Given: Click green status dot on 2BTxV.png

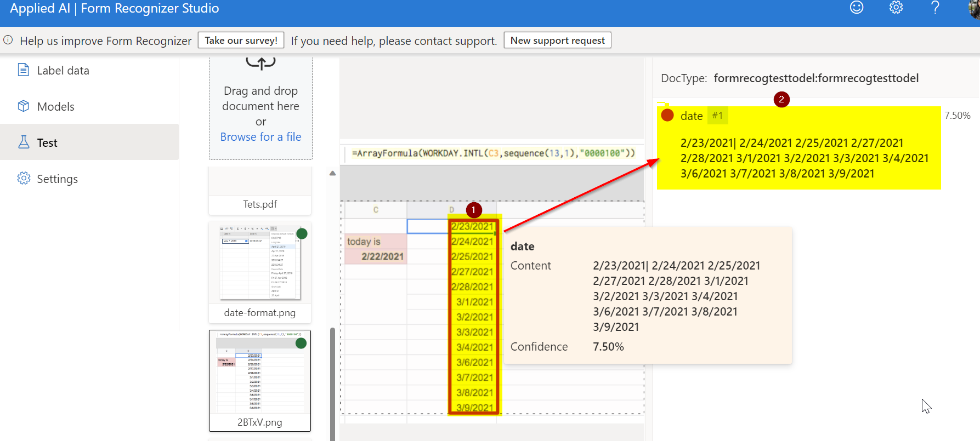Looking at the screenshot, I should click(301, 343).
